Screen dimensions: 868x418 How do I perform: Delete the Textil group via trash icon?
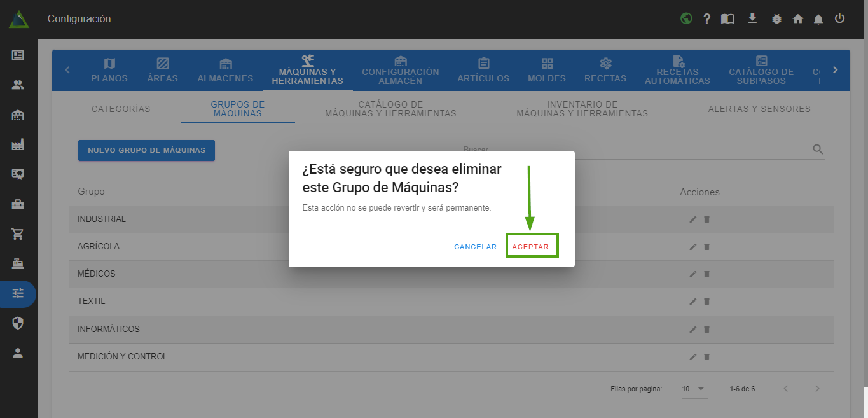(706, 302)
